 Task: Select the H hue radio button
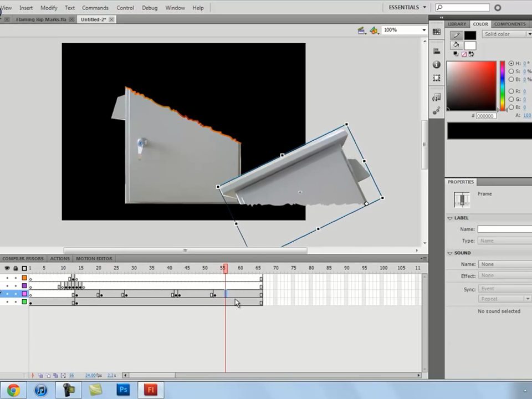tap(511, 63)
